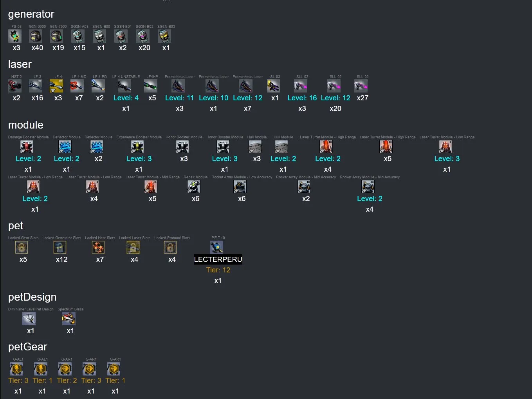
Task: Select the Level 3 Honor Booster Module icon
Action: point(223,147)
